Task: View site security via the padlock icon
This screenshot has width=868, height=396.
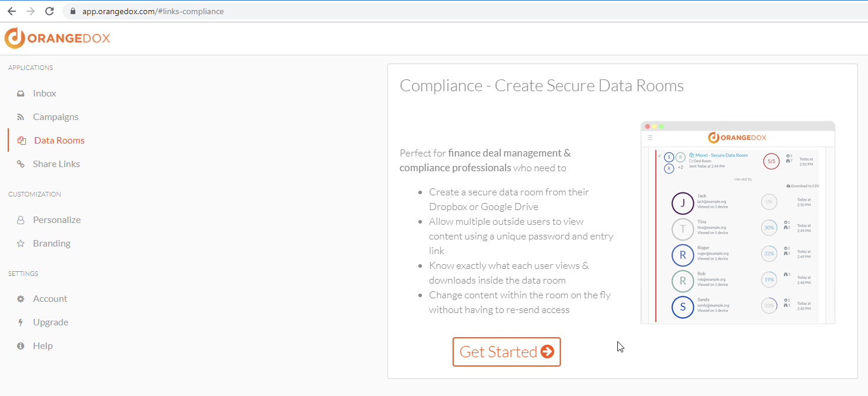Action: coord(72,11)
